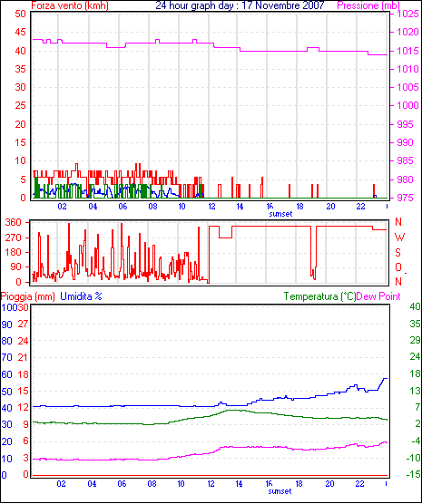Click the 'Umidita %' legend label
Image resolution: width=422 pixels, height=504 pixels.
tap(81, 296)
